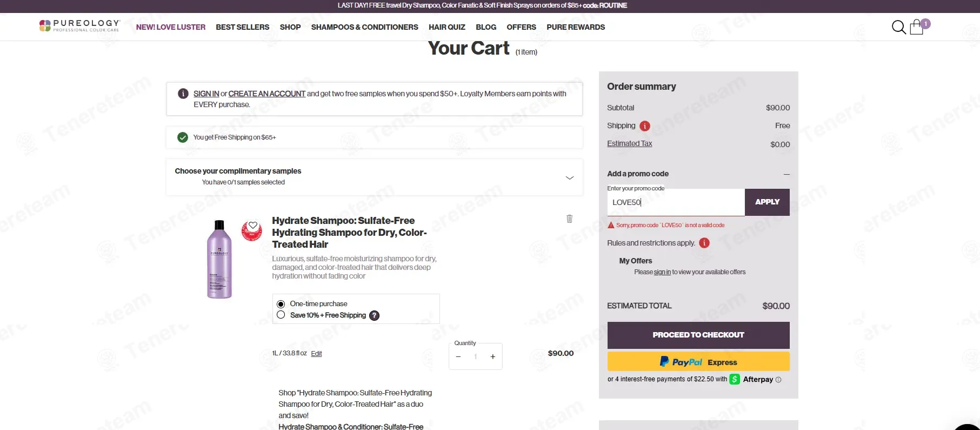Click the Order summary heading

[x=642, y=87]
